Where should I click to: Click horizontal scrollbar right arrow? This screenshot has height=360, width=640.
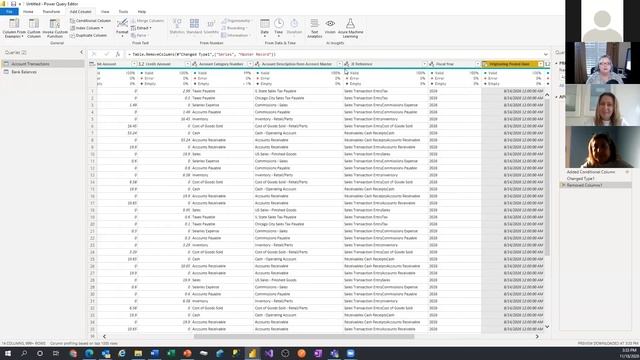click(x=537, y=336)
